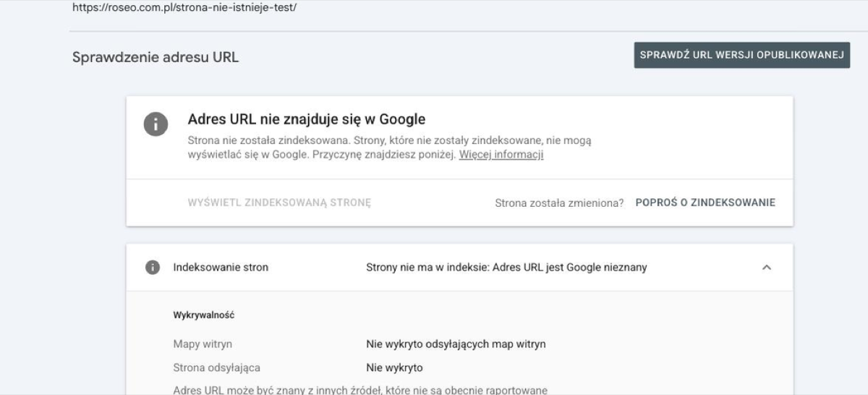868x395 pixels.
Task: Open the Więcej informacji link
Action: [501, 155]
